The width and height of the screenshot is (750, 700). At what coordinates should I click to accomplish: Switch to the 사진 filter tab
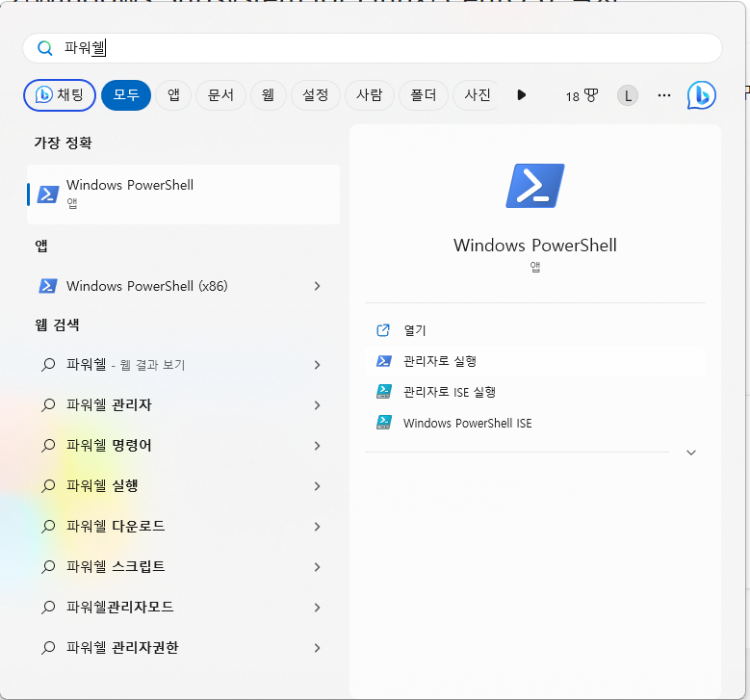coord(477,95)
